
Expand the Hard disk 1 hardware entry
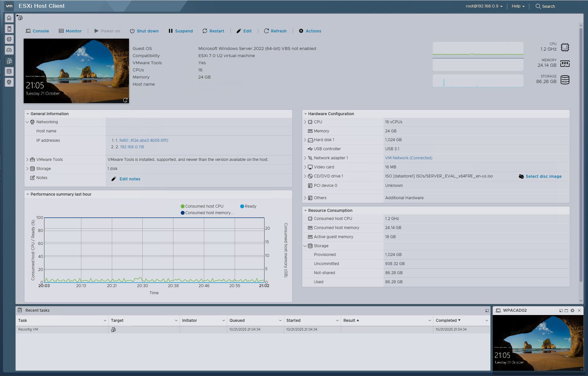[x=305, y=139]
